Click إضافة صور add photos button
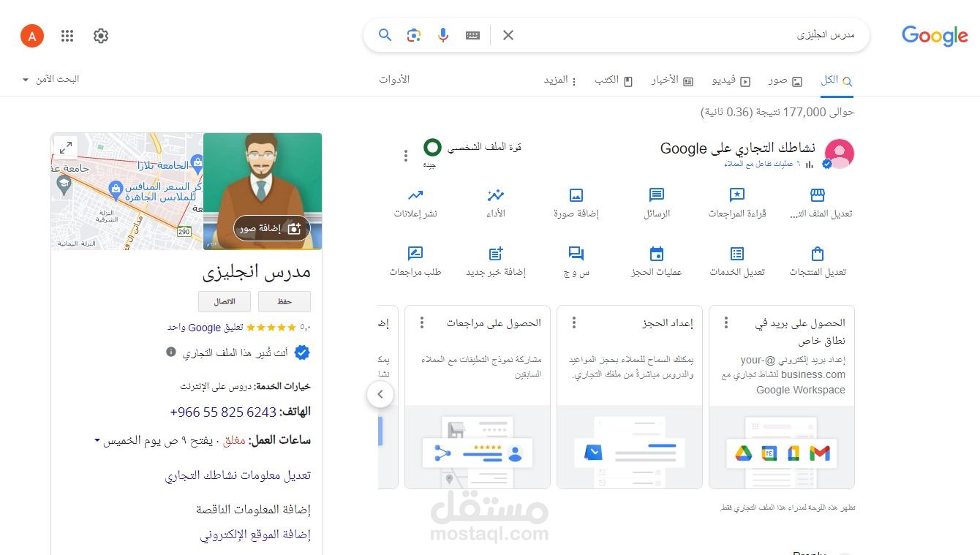 pos(272,228)
